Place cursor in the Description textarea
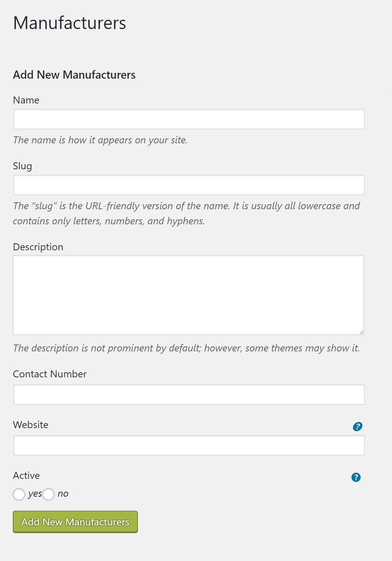Image resolution: width=392 pixels, height=561 pixels. [x=189, y=295]
